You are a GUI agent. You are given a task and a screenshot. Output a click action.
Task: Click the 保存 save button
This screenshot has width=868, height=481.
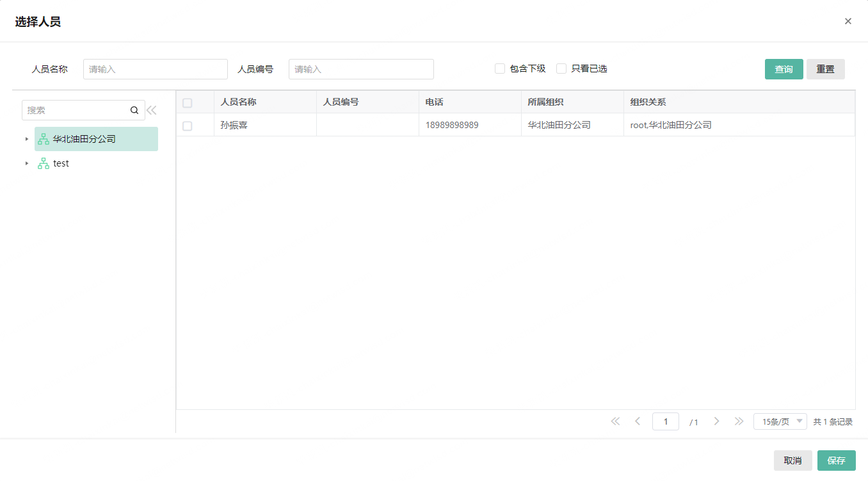click(x=836, y=460)
